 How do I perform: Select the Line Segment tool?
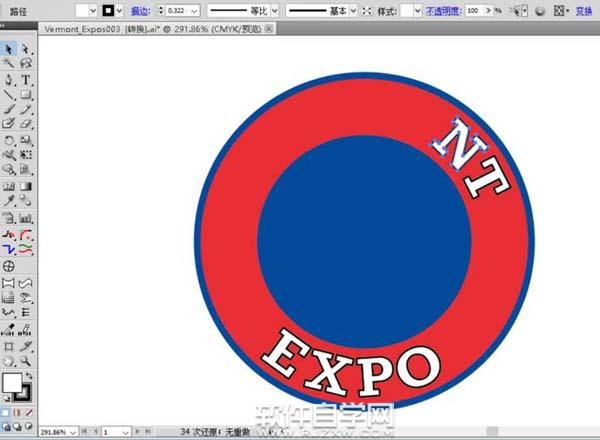tap(9, 95)
